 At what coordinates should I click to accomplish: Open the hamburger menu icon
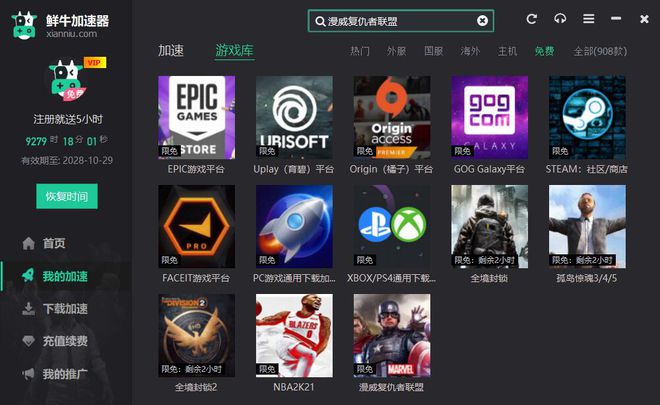click(588, 19)
